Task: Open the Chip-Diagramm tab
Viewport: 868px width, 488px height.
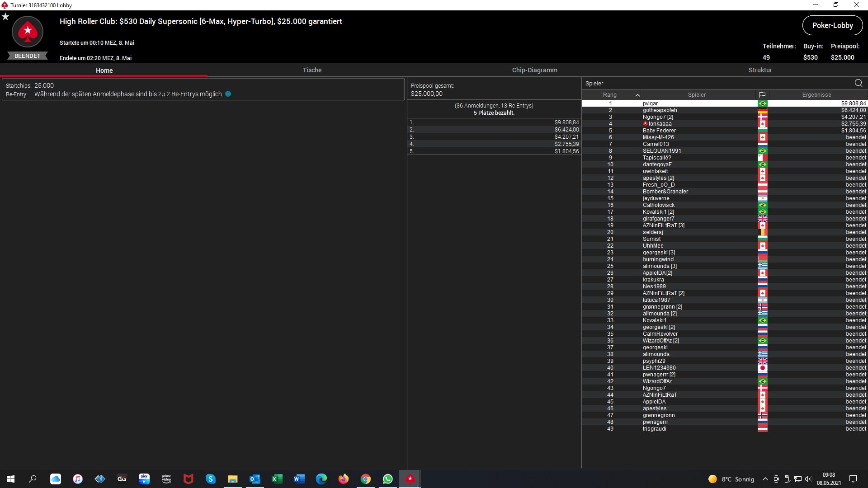Action: click(534, 70)
